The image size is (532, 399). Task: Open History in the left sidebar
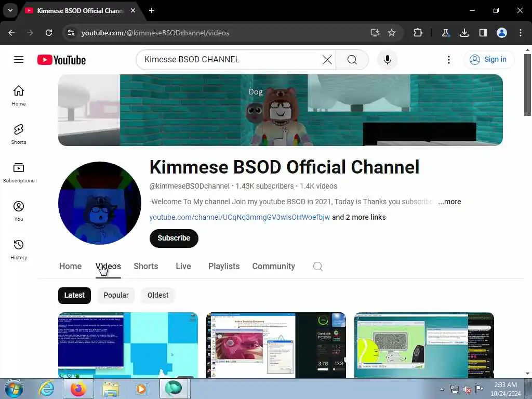pyautogui.click(x=19, y=249)
